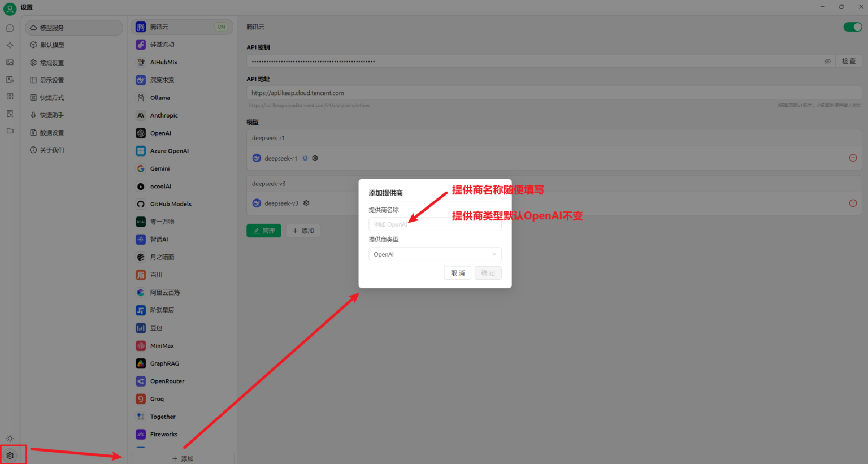
Task: Select the Groq provider
Action: (182, 399)
